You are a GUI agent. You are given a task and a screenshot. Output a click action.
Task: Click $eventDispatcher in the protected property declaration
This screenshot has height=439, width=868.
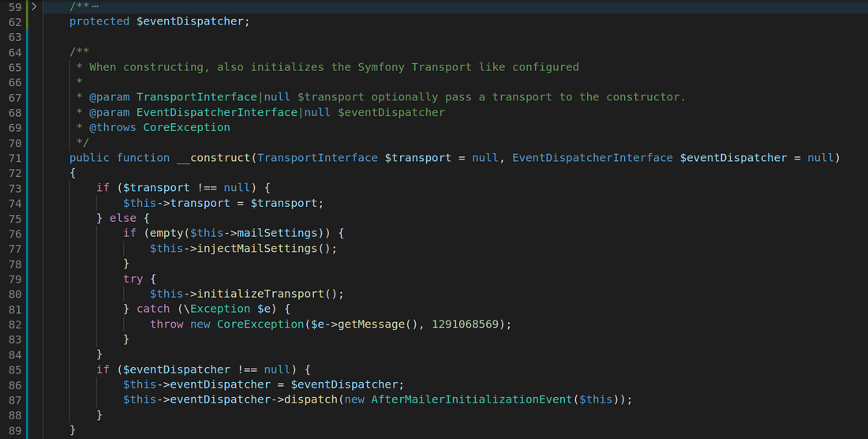(192, 21)
